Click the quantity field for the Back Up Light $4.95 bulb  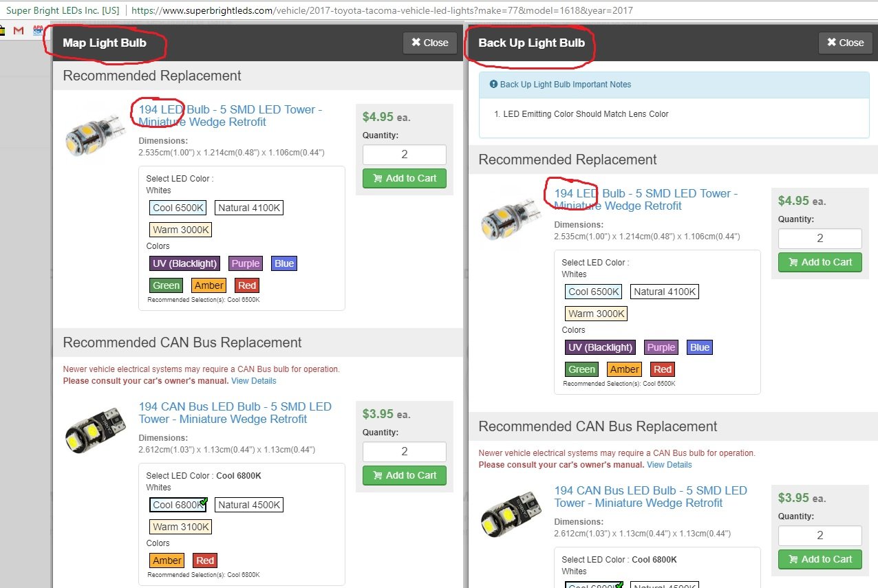(820, 238)
